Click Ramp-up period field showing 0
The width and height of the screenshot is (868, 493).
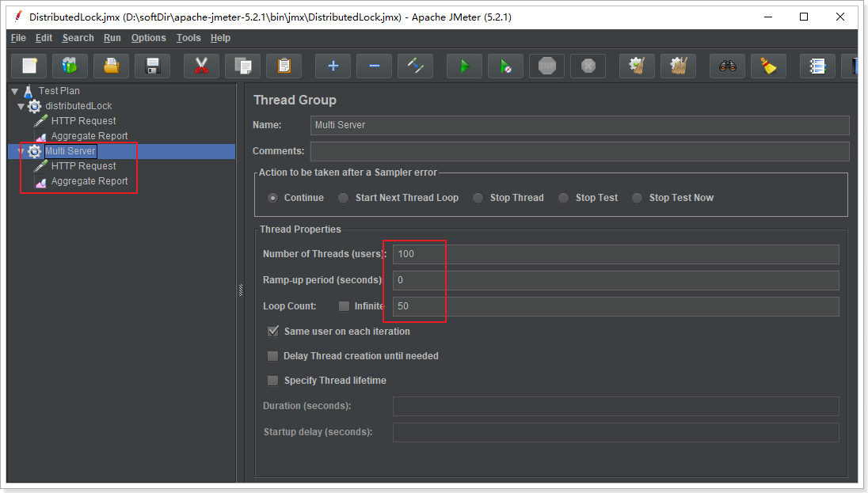tap(615, 280)
